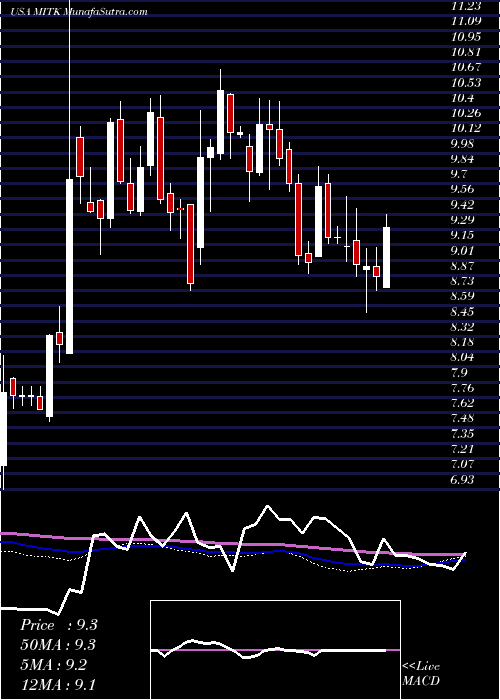Viewport: 500px width, 700px height.
Task: Select the 10.4 price axis label
Action: [463, 97]
